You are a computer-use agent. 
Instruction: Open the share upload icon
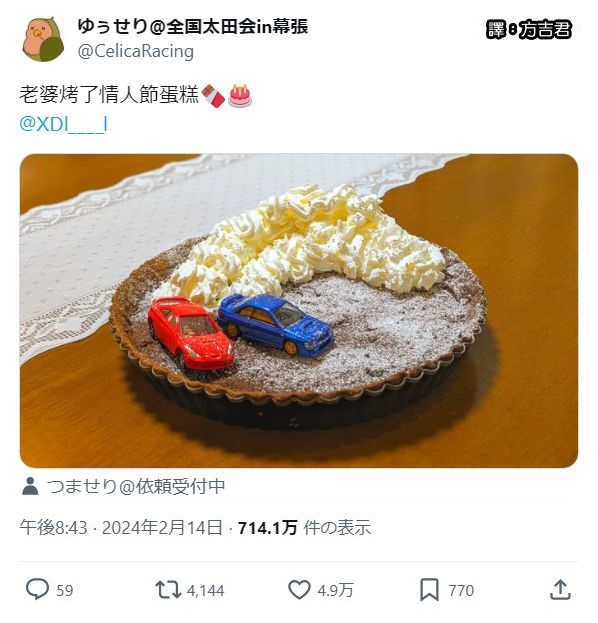click(x=560, y=589)
